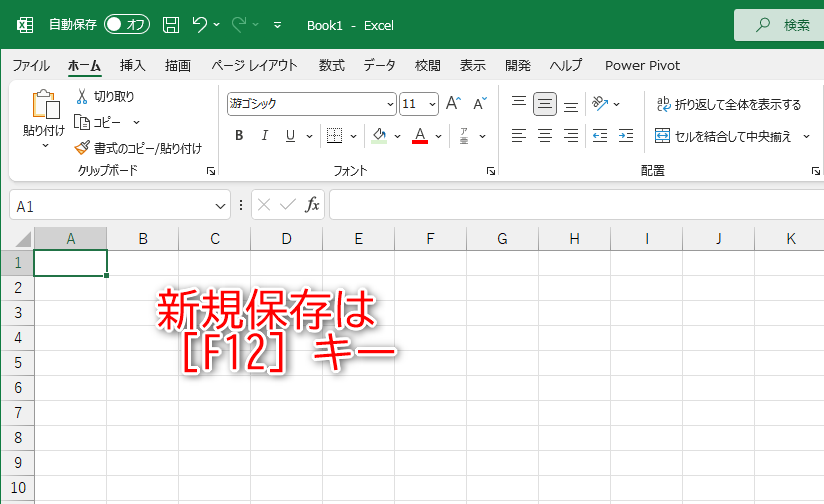Expand the paste options arrow below 貼り付け
824x504 pixels.
point(45,146)
